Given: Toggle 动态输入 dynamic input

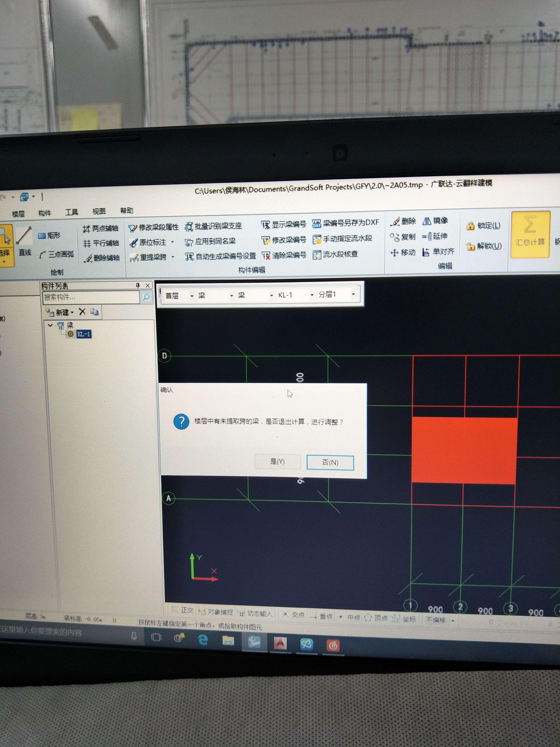Looking at the screenshot, I should 255,613.
